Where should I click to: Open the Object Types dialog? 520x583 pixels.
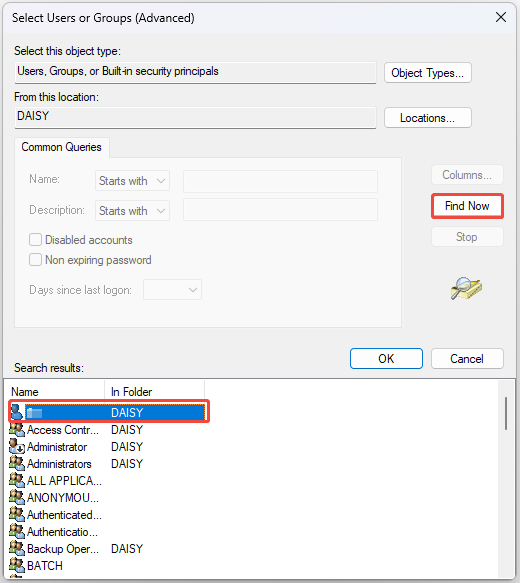(427, 73)
